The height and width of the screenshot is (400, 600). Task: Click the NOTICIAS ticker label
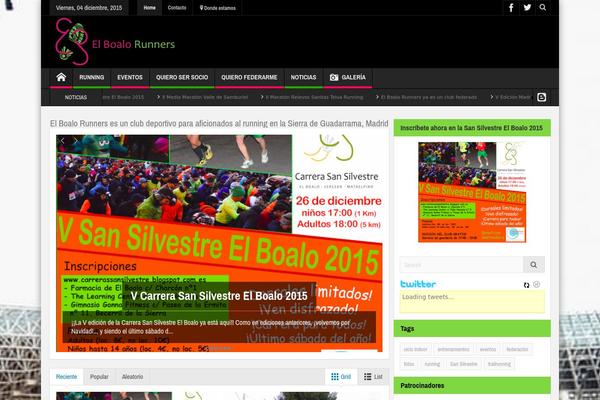tap(76, 97)
